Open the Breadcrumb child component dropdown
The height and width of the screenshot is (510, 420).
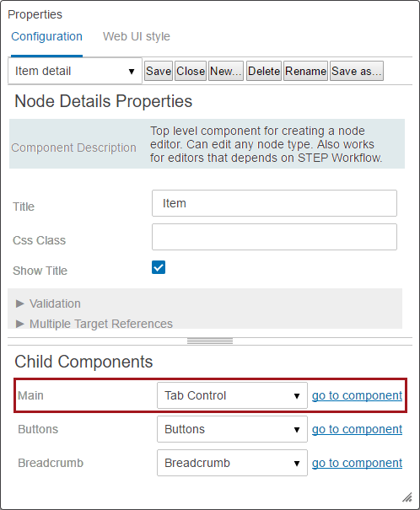click(232, 463)
